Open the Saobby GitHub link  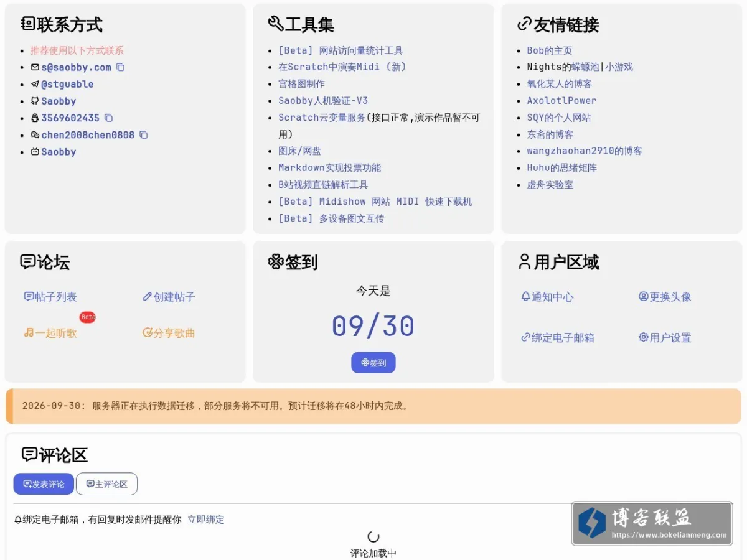59,101
